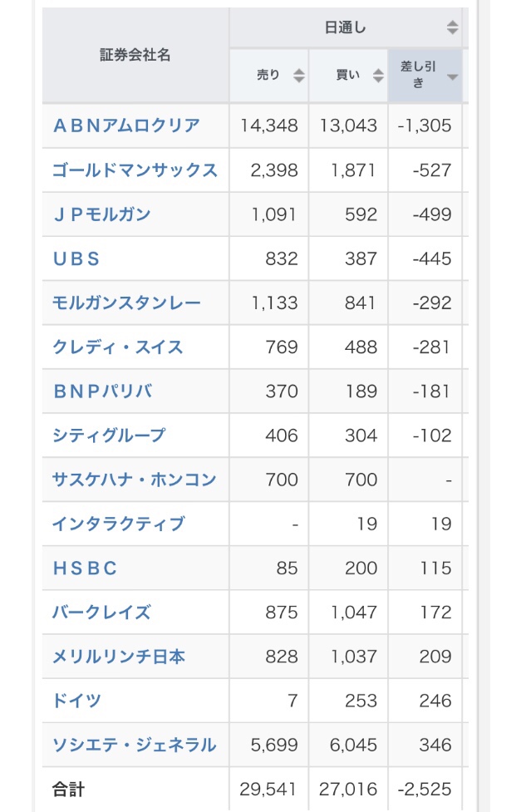Image resolution: width=531 pixels, height=812 pixels.
Task: Sort by 買い column arrows
Action: pyautogui.click(x=378, y=76)
